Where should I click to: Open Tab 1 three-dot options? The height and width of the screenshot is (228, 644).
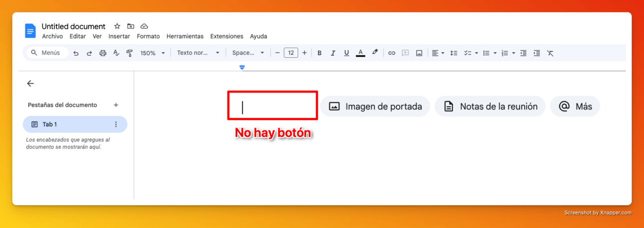pos(116,124)
